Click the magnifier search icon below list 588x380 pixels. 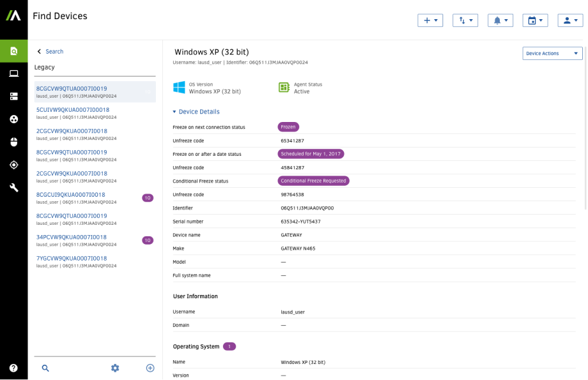[45, 368]
